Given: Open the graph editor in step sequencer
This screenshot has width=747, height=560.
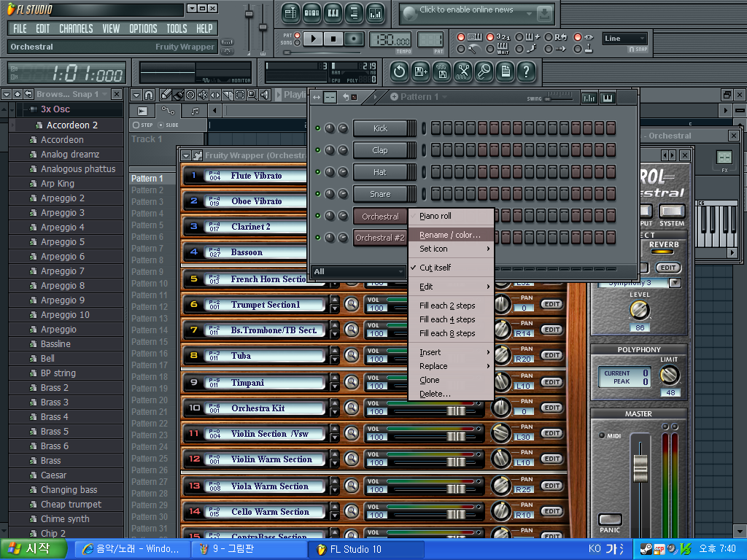Looking at the screenshot, I should 589,98.
